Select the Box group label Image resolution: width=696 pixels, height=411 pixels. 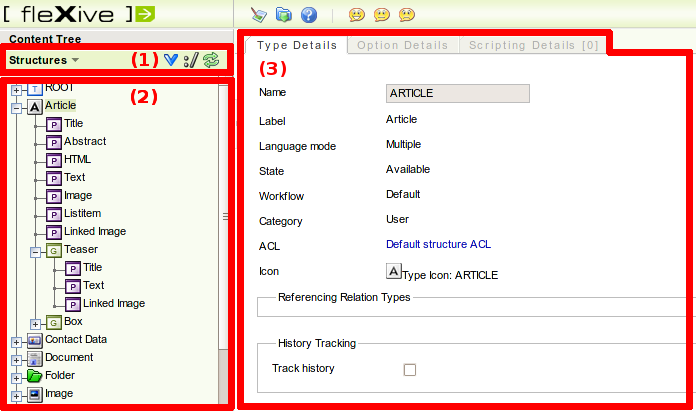73,321
